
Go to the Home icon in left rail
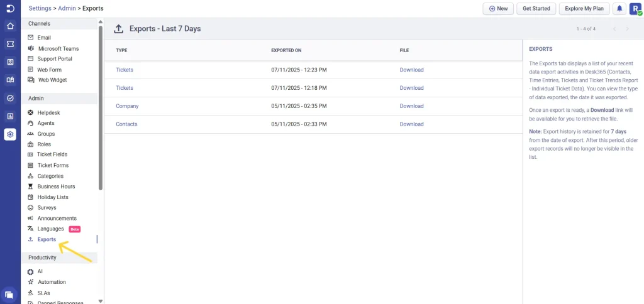(10, 26)
